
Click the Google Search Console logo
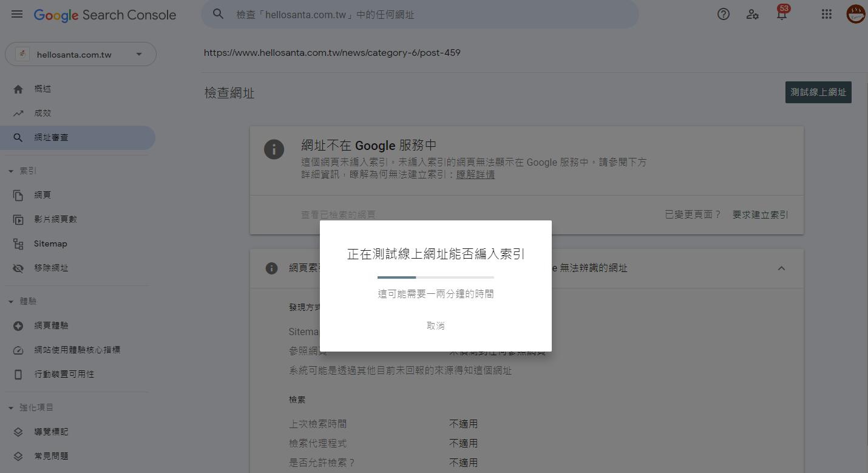105,15
